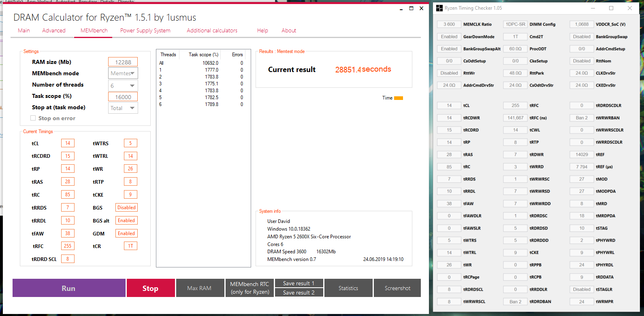Open the Advanced tab
This screenshot has height=316, width=644.
pyautogui.click(x=54, y=30)
